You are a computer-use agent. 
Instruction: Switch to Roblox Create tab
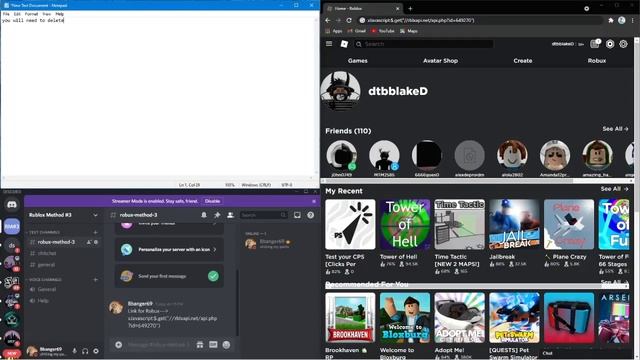coord(523,60)
